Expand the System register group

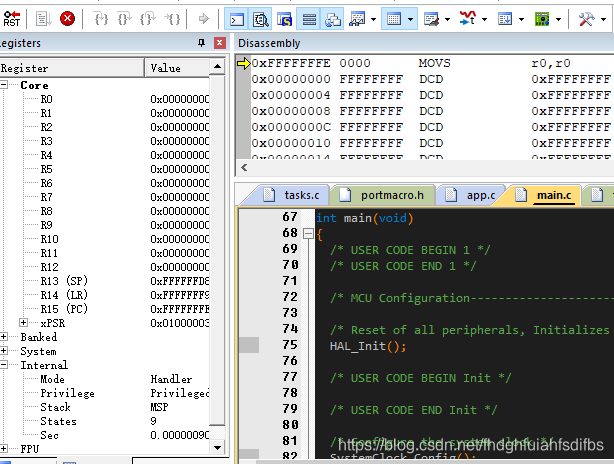(x=3, y=351)
